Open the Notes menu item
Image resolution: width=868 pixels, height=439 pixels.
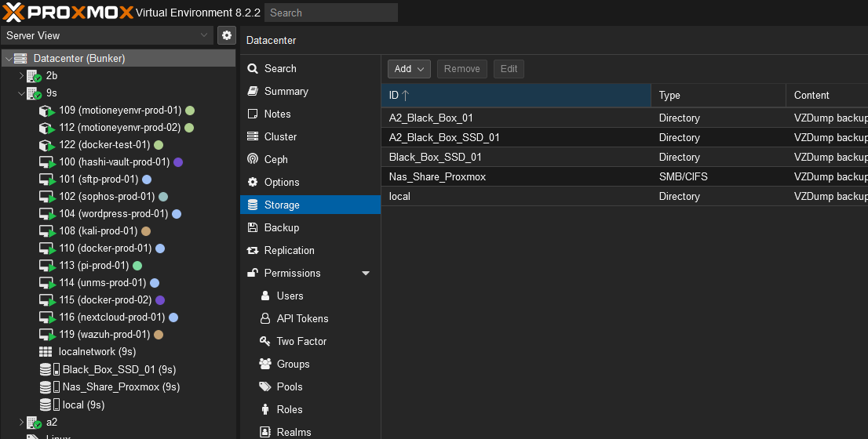[311, 114]
